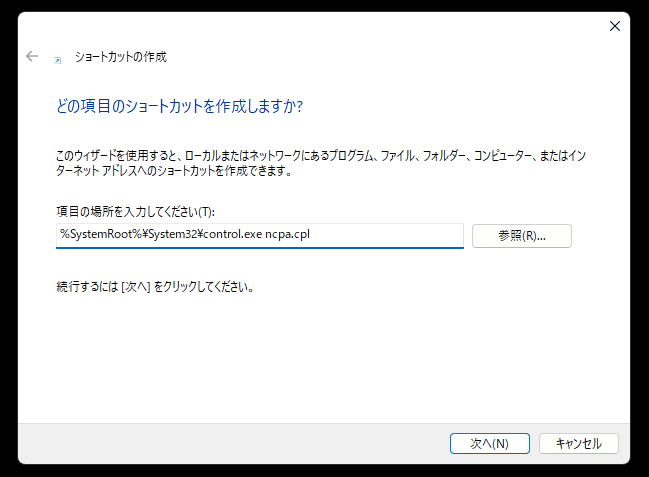The height and width of the screenshot is (477, 649).
Task: Click the gray footer area left of 次へ(N)
Action: click(230, 443)
